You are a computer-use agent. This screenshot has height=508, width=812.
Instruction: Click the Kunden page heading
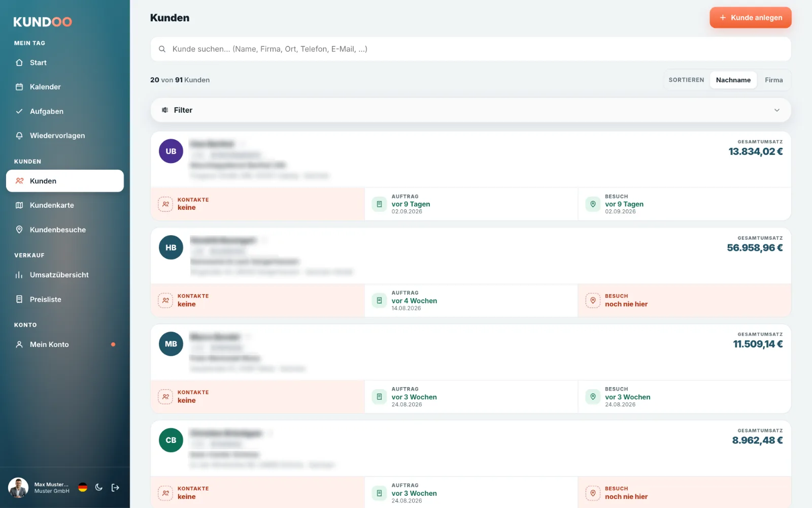(170, 18)
